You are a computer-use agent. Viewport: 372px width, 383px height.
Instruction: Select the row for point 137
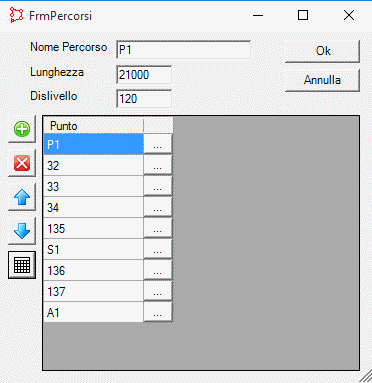[x=93, y=291]
